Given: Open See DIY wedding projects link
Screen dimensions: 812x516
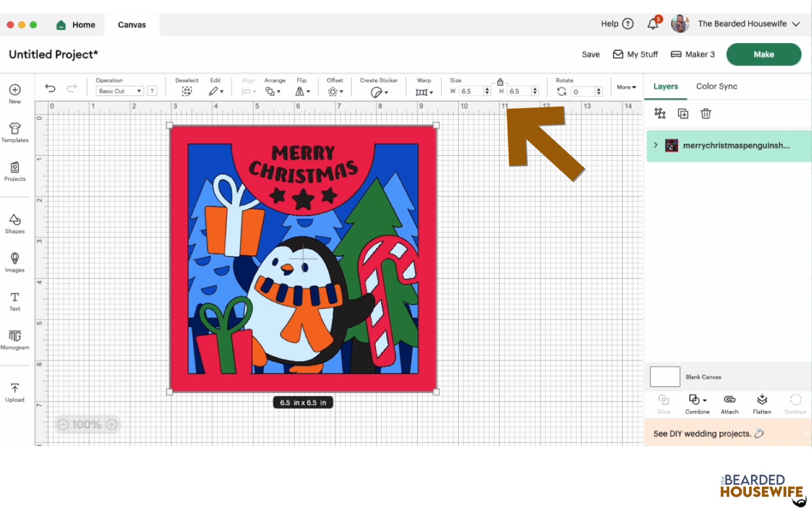Looking at the screenshot, I should click(x=708, y=433).
